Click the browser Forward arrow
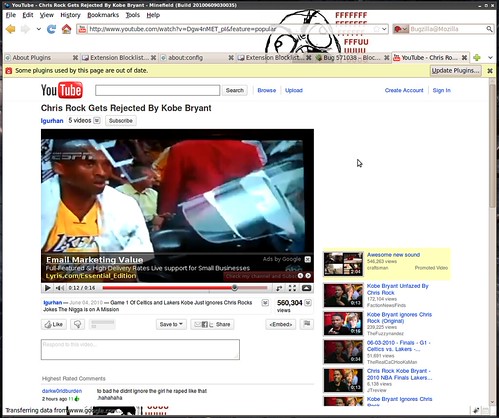The height and width of the screenshot is (418, 499). 25,29
